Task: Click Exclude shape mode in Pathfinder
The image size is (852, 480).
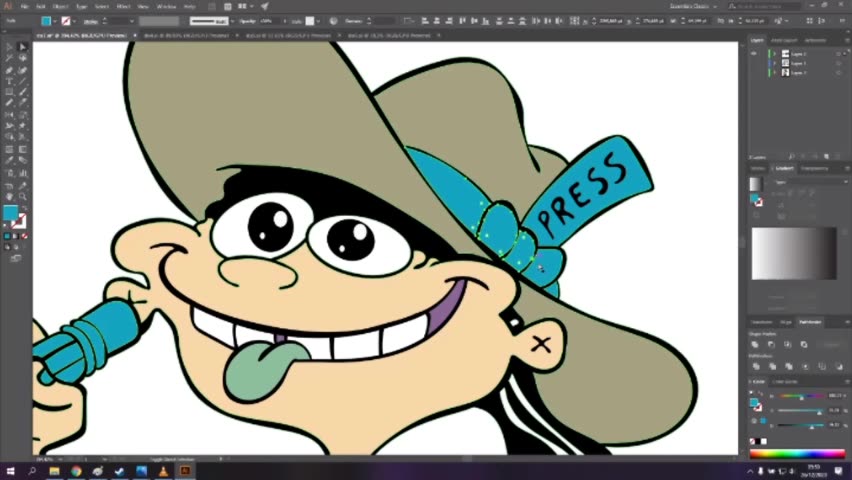Action: 804,344
